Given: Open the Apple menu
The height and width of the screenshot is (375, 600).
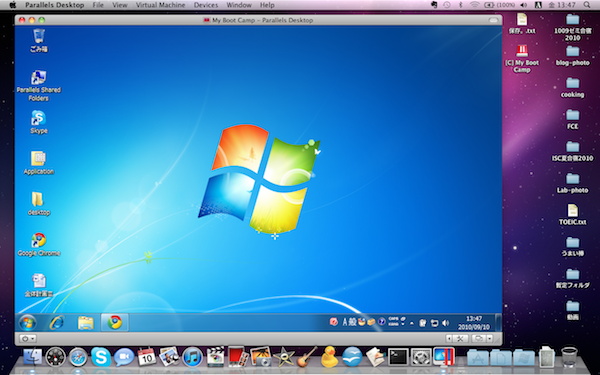Looking at the screenshot, I should click(x=13, y=5).
